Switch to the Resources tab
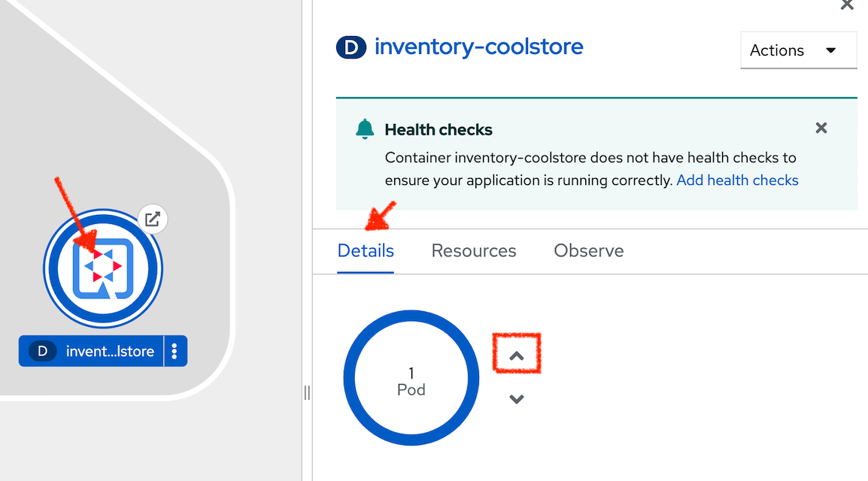The width and height of the screenshot is (868, 481). click(x=474, y=251)
